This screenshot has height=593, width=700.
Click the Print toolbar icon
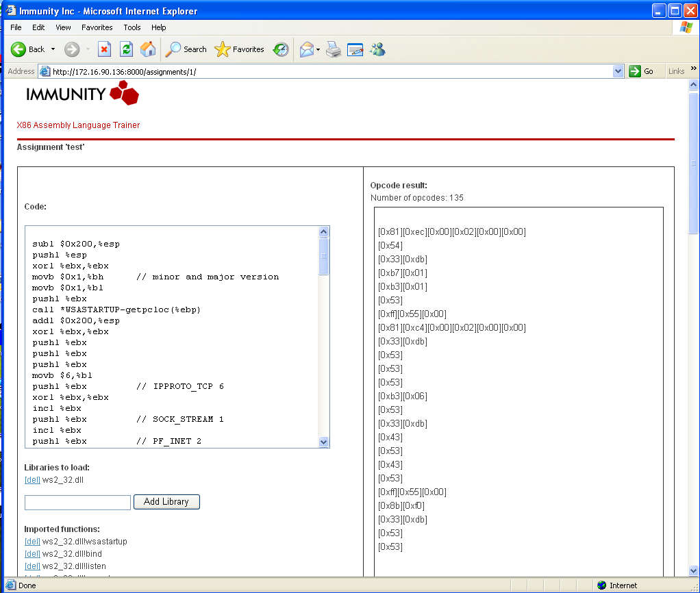(x=334, y=49)
